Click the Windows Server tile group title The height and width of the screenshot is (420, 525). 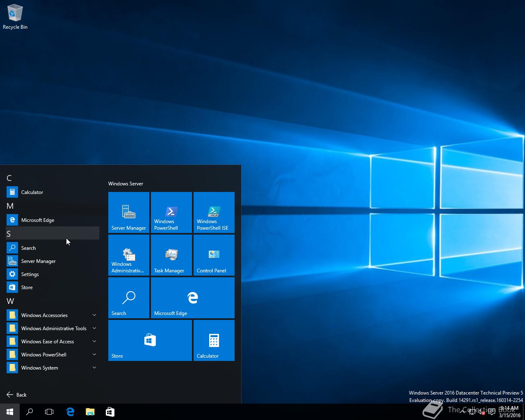pyautogui.click(x=126, y=183)
